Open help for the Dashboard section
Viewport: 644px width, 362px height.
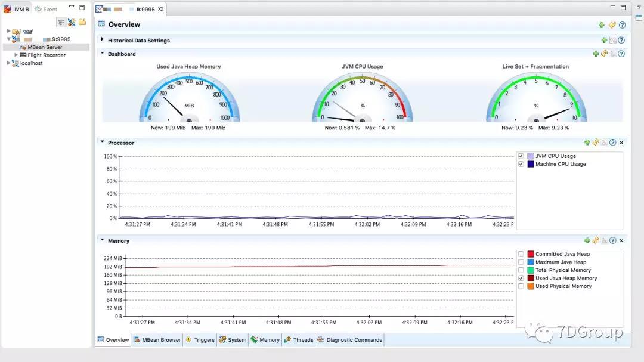tap(621, 54)
